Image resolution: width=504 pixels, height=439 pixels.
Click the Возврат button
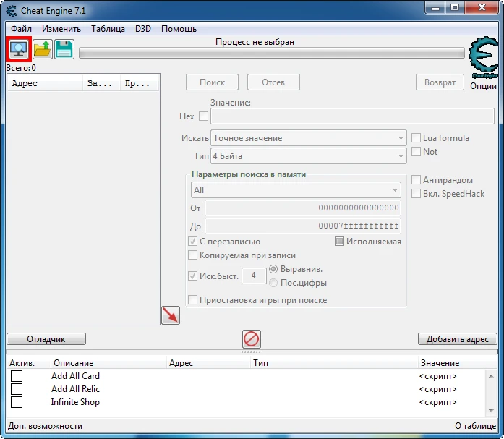pos(440,82)
